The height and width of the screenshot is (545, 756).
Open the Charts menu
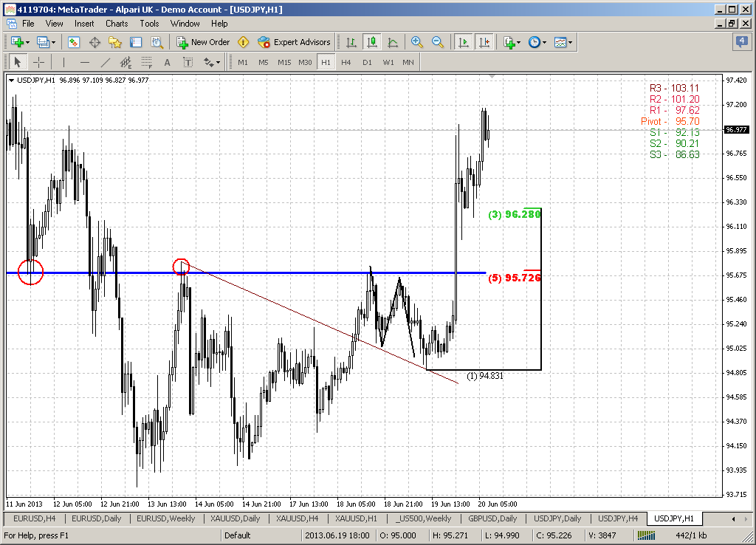pyautogui.click(x=117, y=23)
